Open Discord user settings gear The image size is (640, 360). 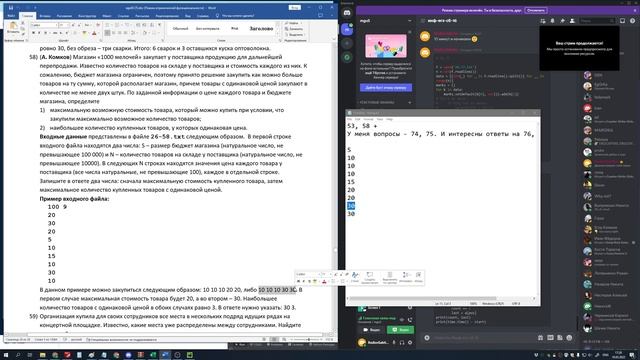point(410,342)
